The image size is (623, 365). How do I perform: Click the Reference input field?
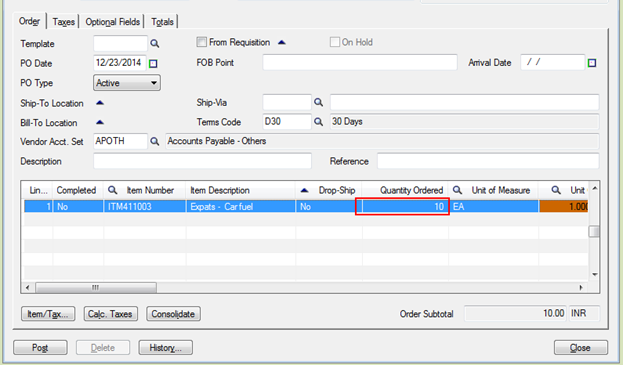pos(488,161)
